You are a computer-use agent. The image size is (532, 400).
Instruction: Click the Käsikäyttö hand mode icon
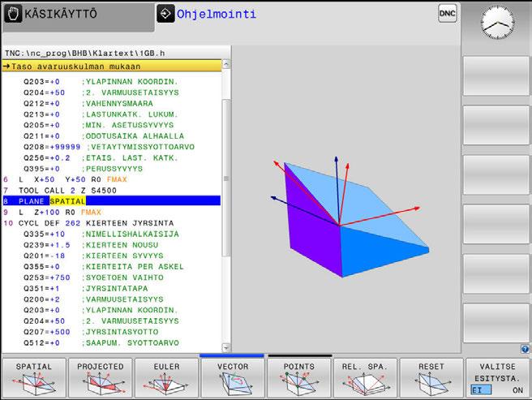coord(13,14)
